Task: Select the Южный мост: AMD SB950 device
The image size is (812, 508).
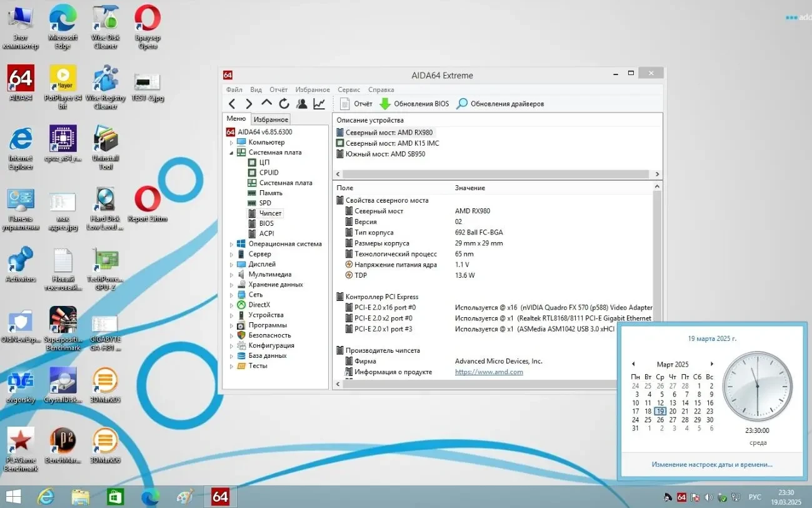Action: pos(381,154)
